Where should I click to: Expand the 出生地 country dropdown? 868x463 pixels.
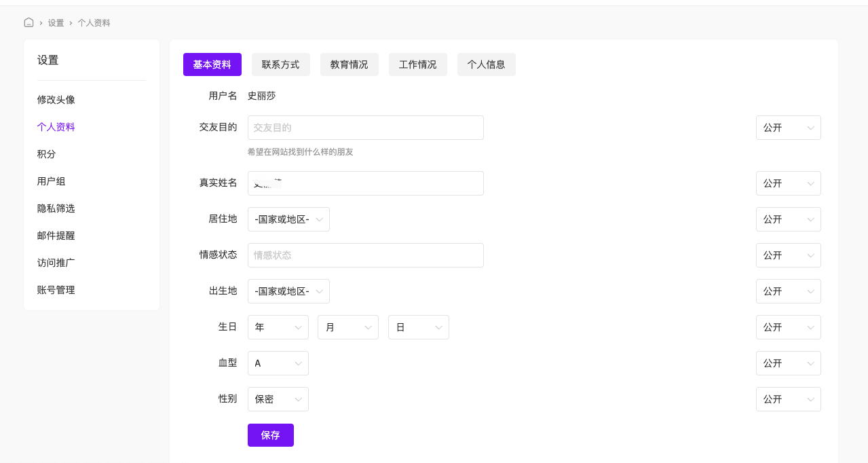click(x=288, y=291)
